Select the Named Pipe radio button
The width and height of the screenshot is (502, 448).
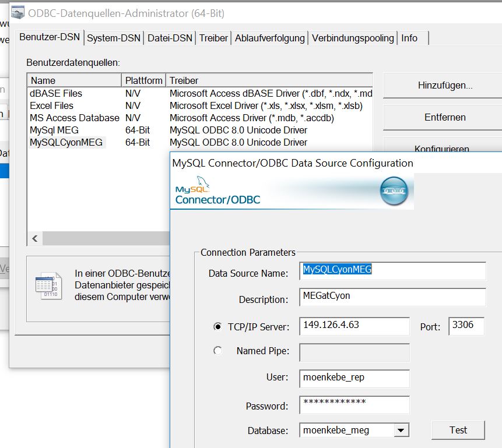pyautogui.click(x=218, y=351)
